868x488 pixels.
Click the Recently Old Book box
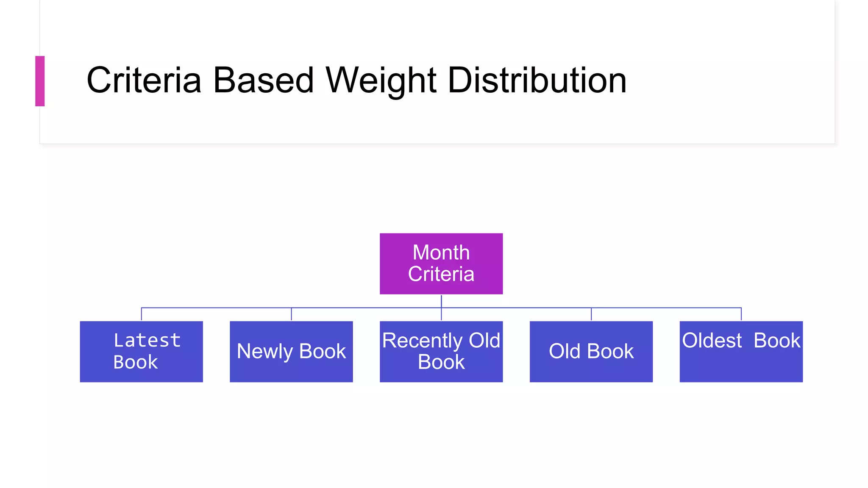[441, 351]
